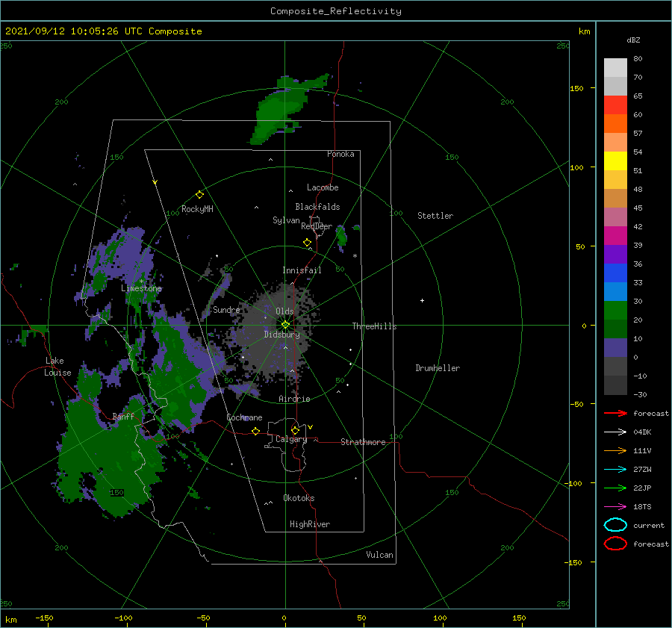Click the white asterisk marker near Limestone
Screen dimensions: 672x628
(x=141, y=282)
